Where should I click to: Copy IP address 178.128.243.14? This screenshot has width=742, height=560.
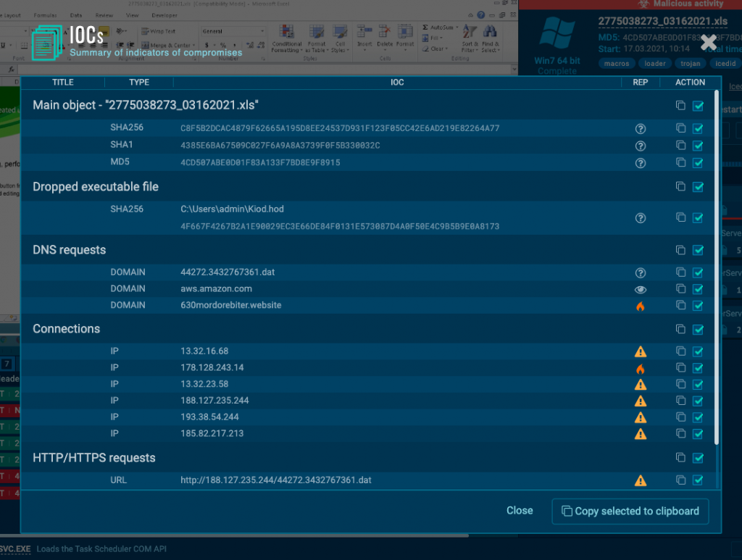[680, 368]
